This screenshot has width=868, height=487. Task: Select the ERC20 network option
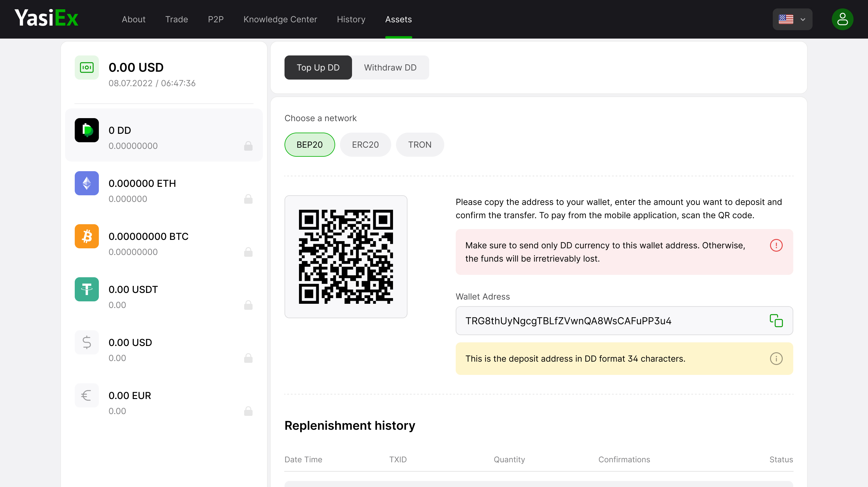point(365,145)
